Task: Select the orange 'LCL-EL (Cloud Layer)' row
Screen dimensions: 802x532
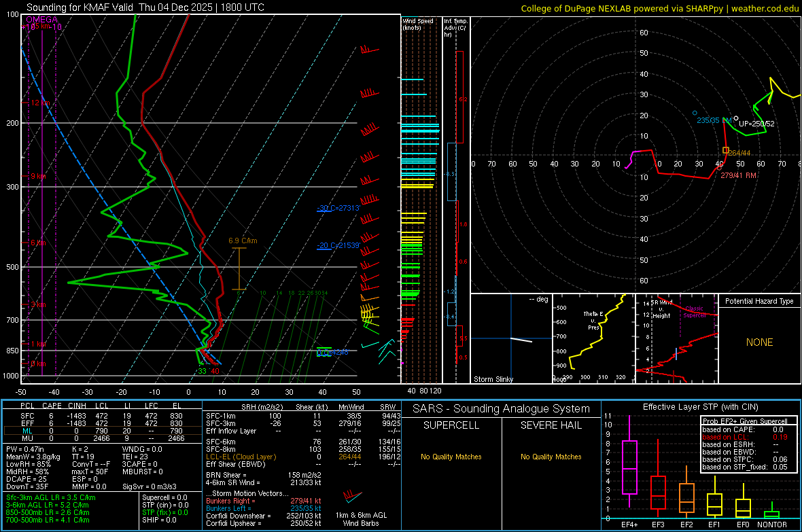Action: [303, 457]
